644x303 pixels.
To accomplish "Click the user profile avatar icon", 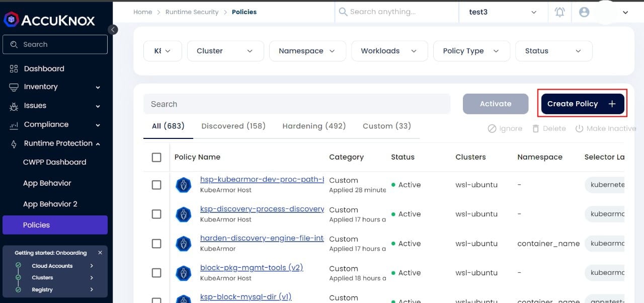I will tap(584, 12).
